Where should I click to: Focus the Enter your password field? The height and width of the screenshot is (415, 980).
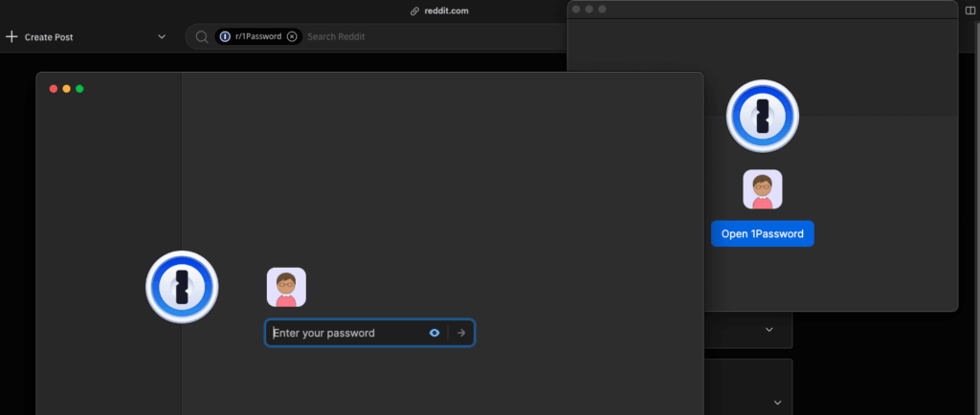click(x=369, y=333)
